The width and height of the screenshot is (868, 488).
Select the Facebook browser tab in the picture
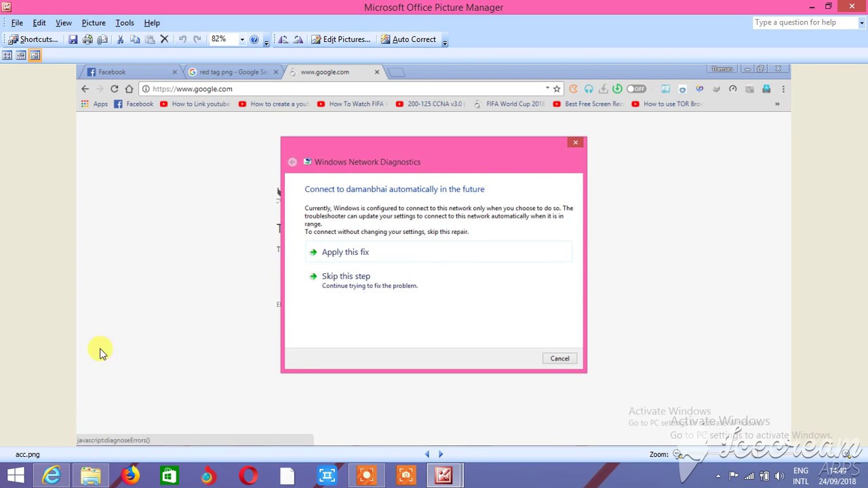[129, 72]
